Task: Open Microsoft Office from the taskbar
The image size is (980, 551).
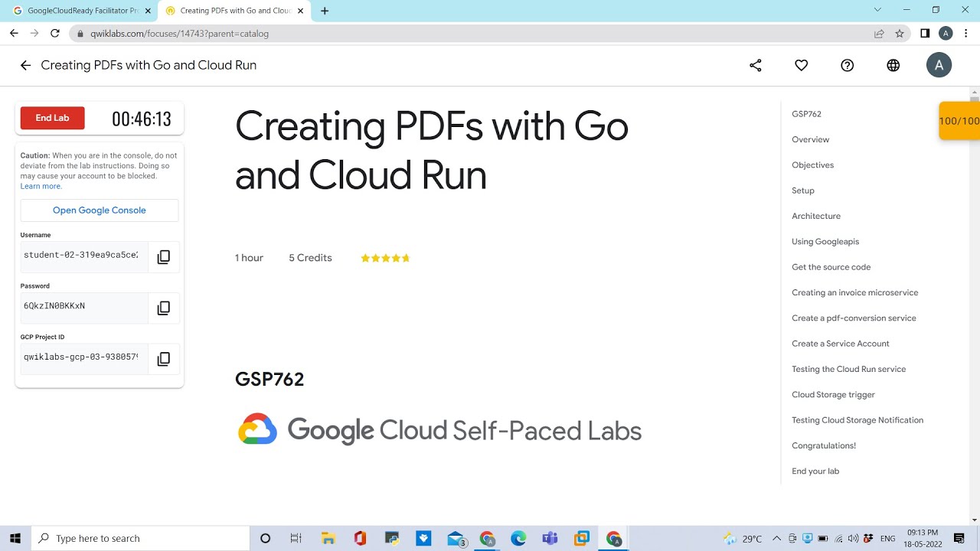Action: point(360,539)
